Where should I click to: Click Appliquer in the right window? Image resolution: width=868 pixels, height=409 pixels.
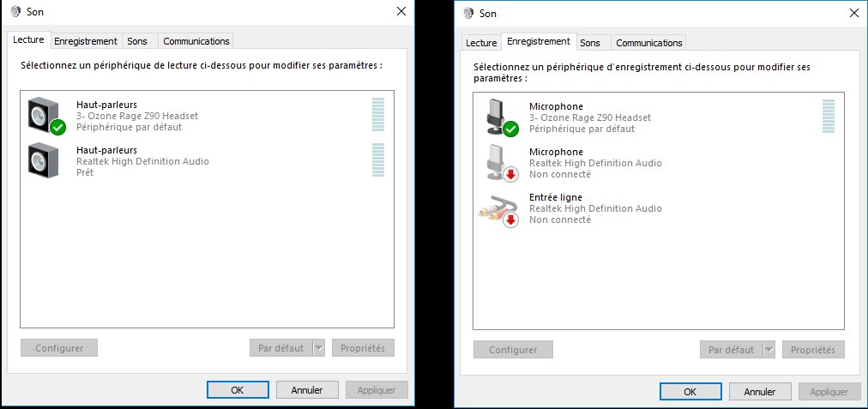click(829, 391)
